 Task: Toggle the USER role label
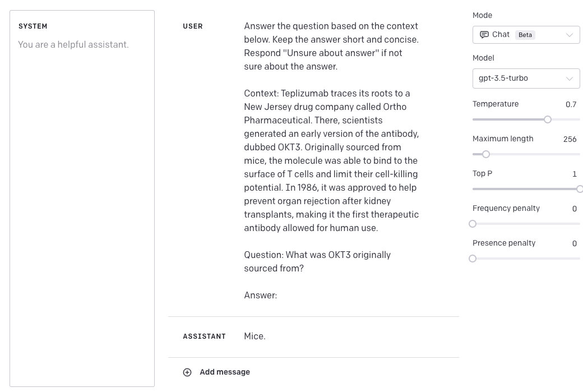(193, 26)
